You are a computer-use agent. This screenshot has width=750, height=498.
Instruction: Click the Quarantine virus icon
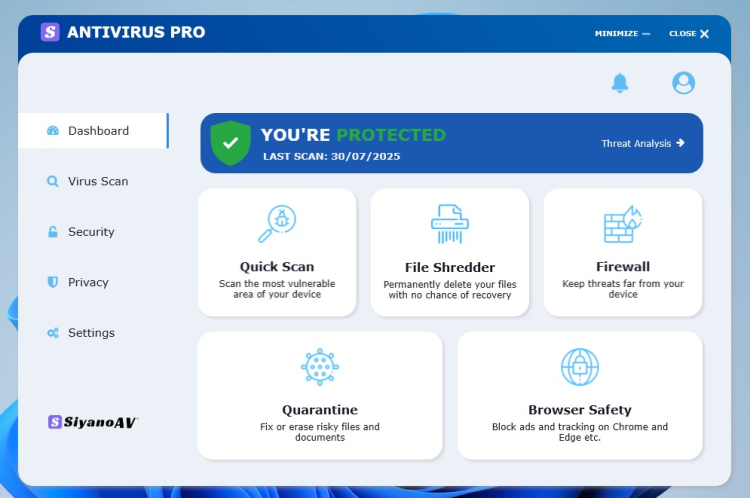point(320,367)
